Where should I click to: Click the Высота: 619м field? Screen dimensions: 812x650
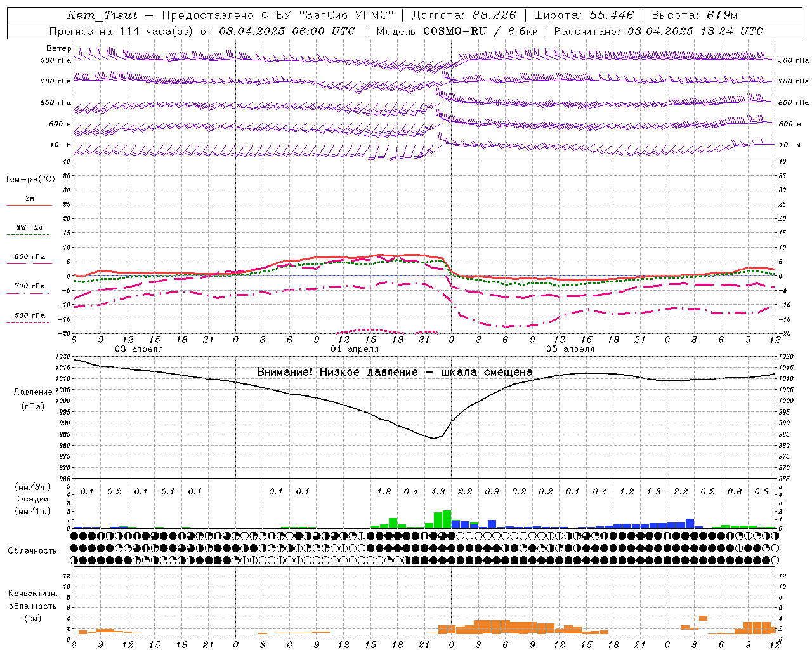[x=695, y=15]
